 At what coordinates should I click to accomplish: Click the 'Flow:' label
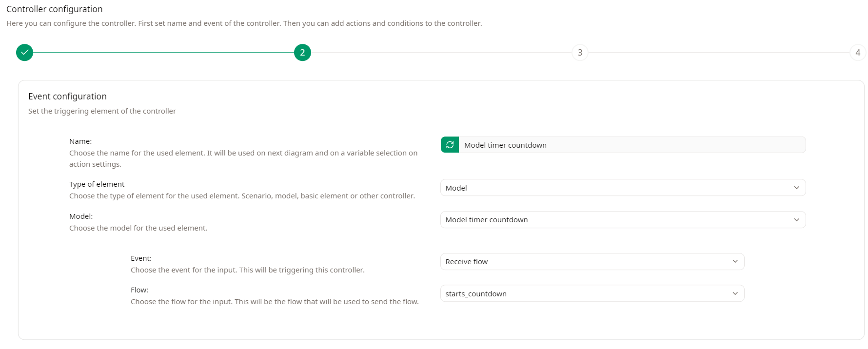139,290
